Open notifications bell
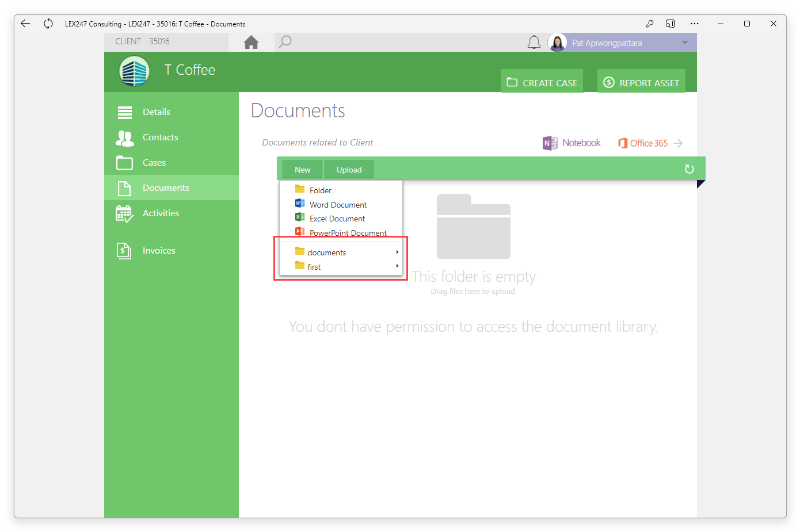This screenshot has width=800, height=532. pos(534,42)
